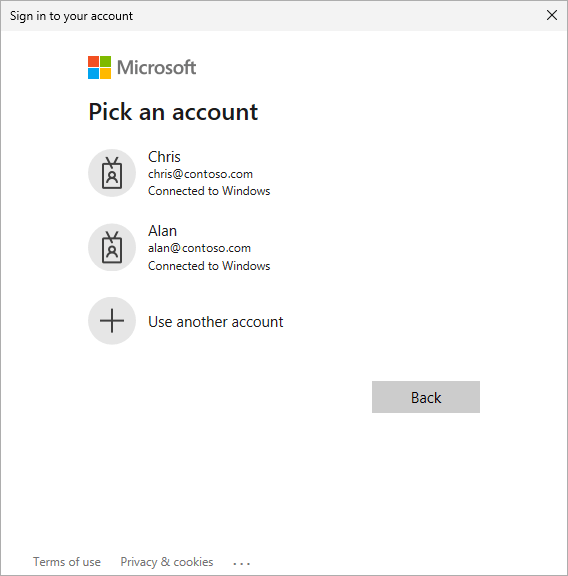Viewport: 568px width, 576px height.
Task: Close the Sign in to your account dialog
Action: 552,15
